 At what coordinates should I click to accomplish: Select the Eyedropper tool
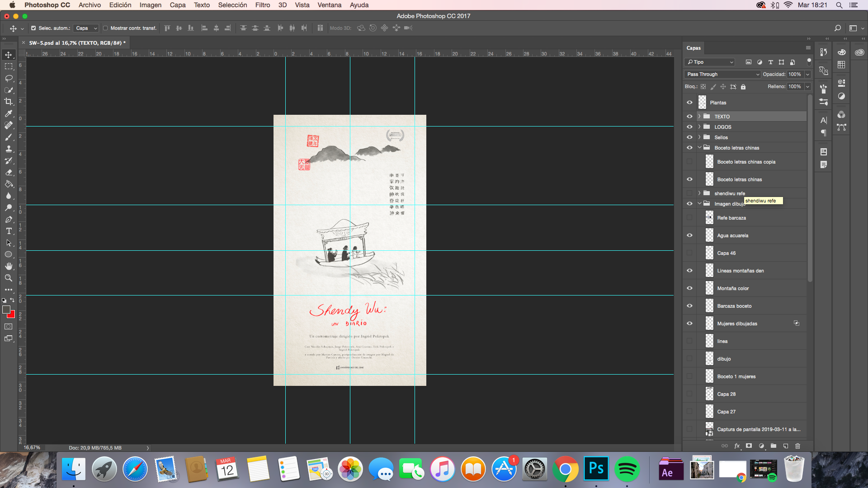9,113
